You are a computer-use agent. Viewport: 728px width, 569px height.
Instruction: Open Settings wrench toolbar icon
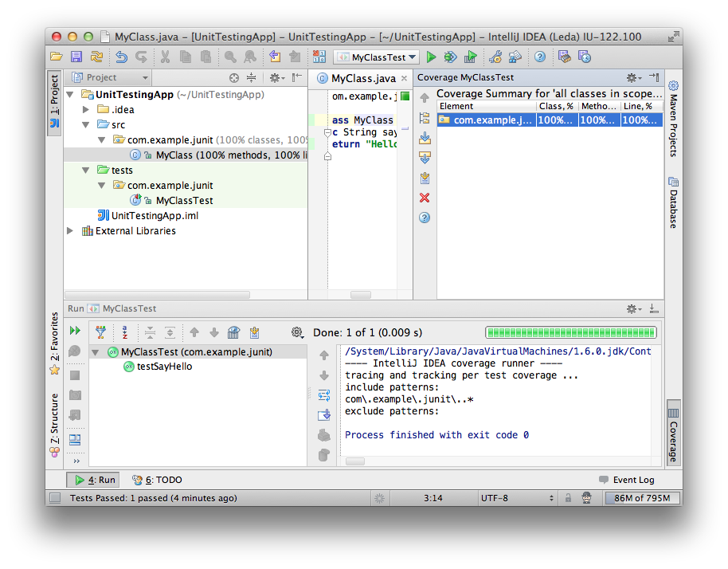(x=495, y=57)
